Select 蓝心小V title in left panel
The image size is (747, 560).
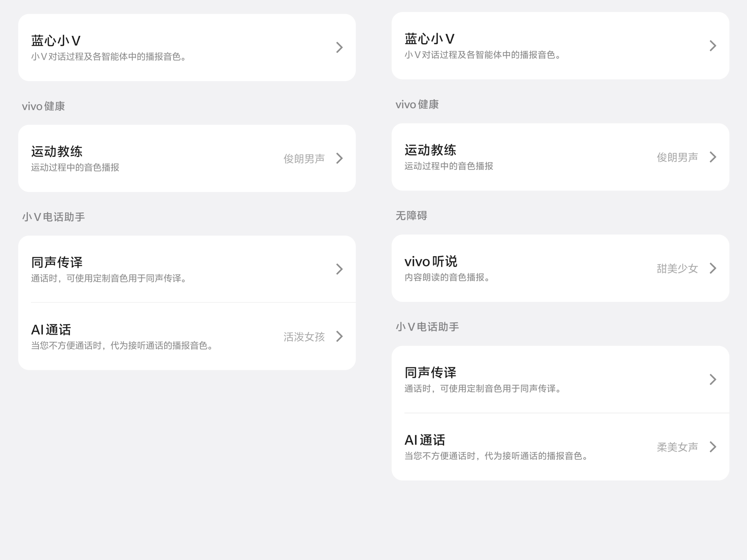click(56, 40)
